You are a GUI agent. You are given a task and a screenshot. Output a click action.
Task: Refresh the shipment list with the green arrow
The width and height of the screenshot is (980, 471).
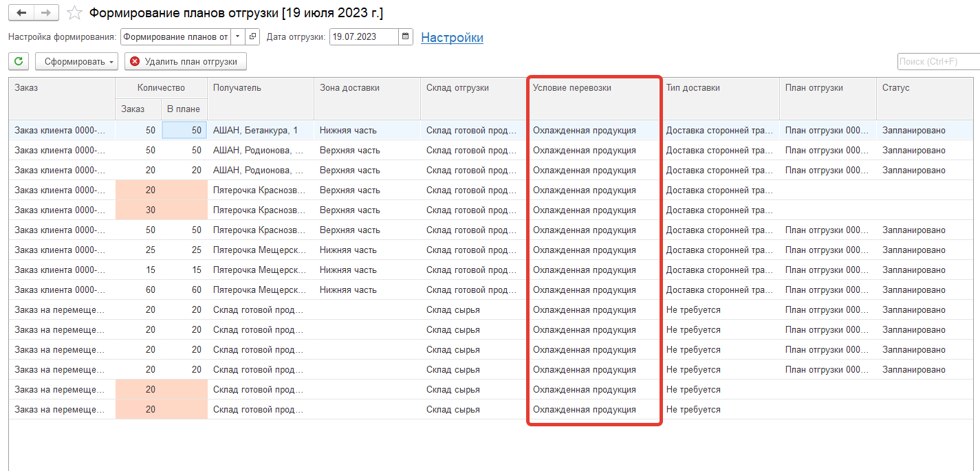(19, 62)
